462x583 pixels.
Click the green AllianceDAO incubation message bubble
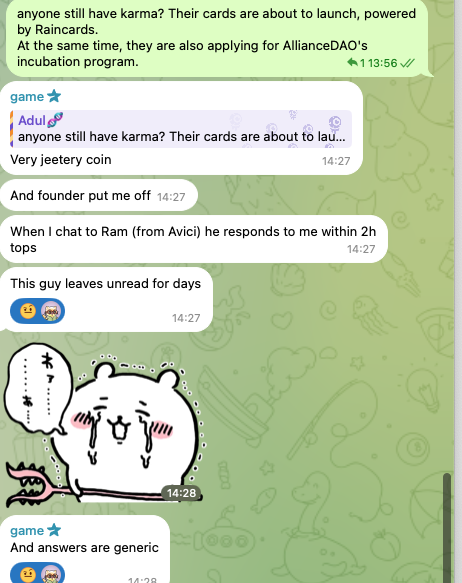click(217, 38)
